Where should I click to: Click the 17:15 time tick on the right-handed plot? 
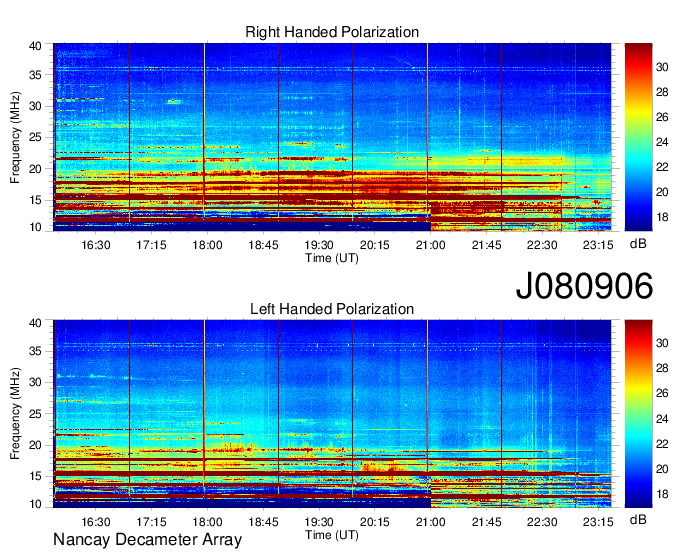coord(151,245)
